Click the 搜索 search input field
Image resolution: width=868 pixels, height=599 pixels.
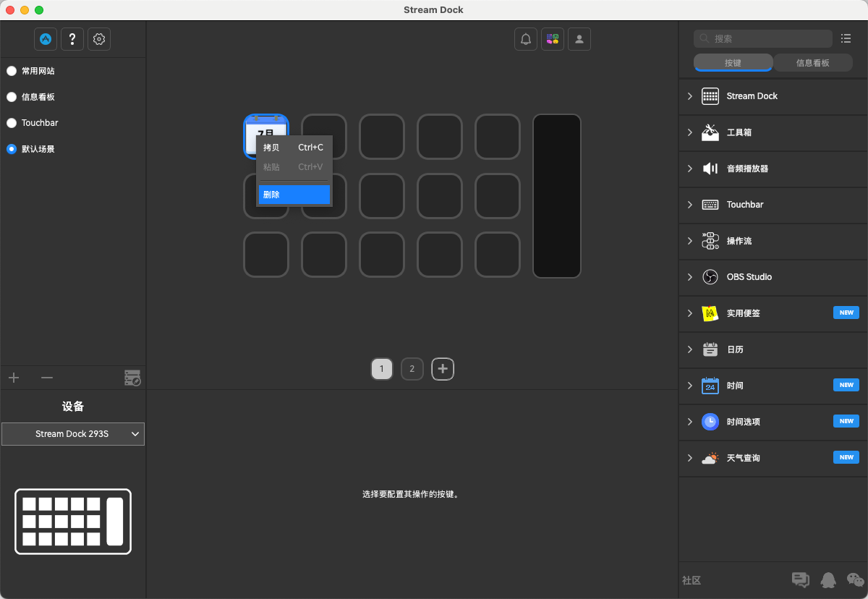(x=763, y=39)
